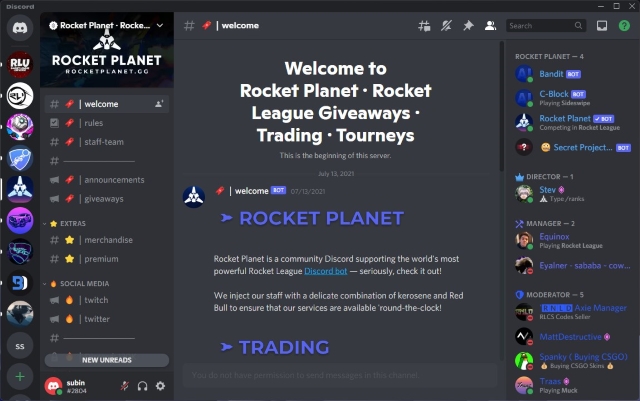Open the Threads icon in header

[x=424, y=26]
